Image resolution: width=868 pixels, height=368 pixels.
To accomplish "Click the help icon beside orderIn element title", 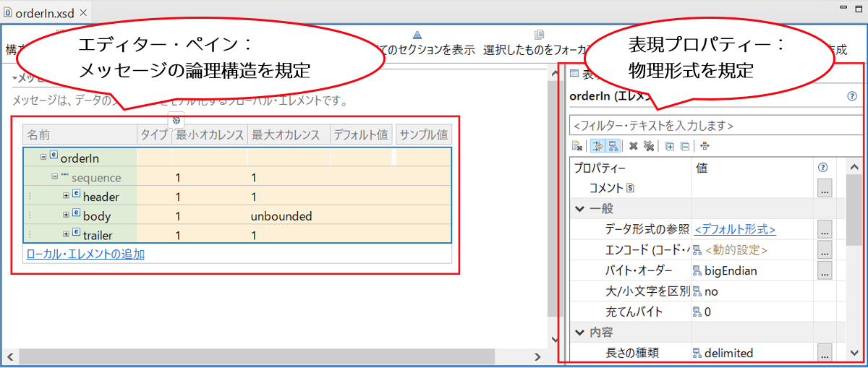I will pyautogui.click(x=851, y=95).
